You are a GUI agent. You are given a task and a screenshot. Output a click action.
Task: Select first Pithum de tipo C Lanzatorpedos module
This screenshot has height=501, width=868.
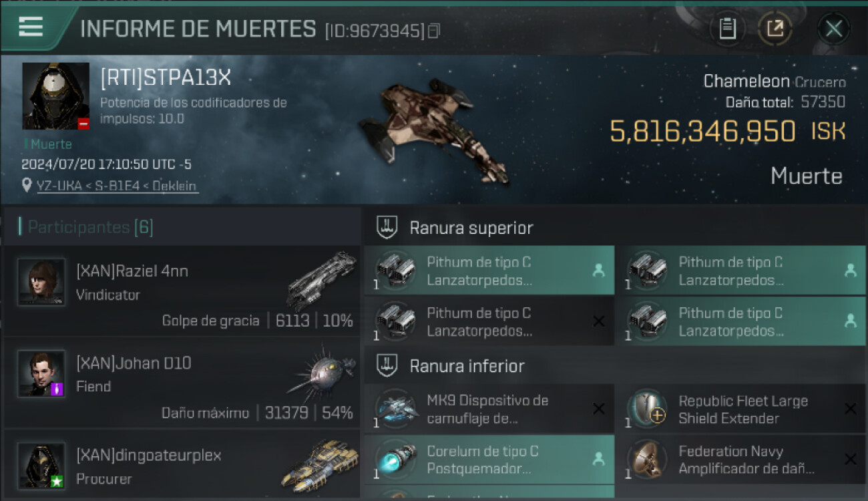coord(489,271)
